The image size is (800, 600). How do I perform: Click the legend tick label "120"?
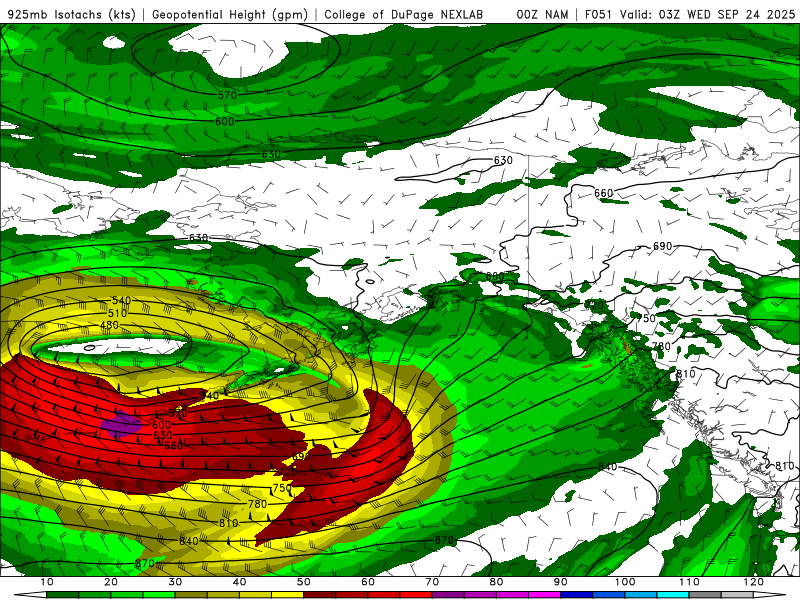[x=754, y=582]
